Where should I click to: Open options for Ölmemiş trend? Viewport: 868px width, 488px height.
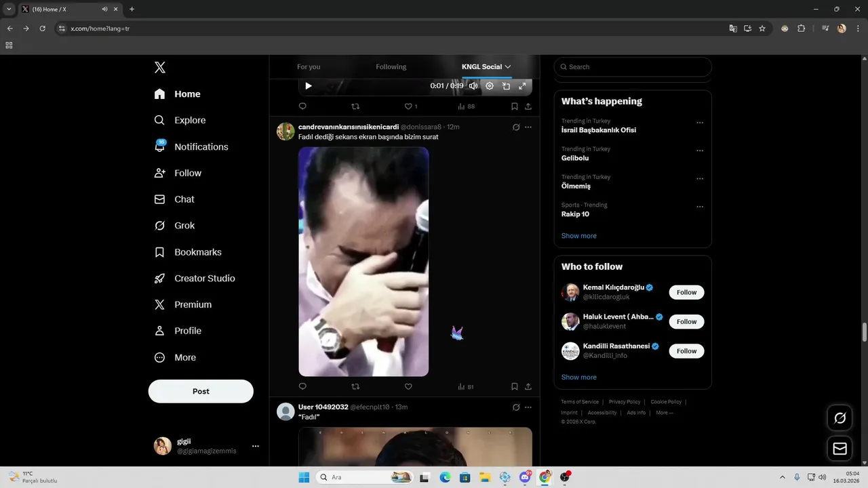(700, 179)
